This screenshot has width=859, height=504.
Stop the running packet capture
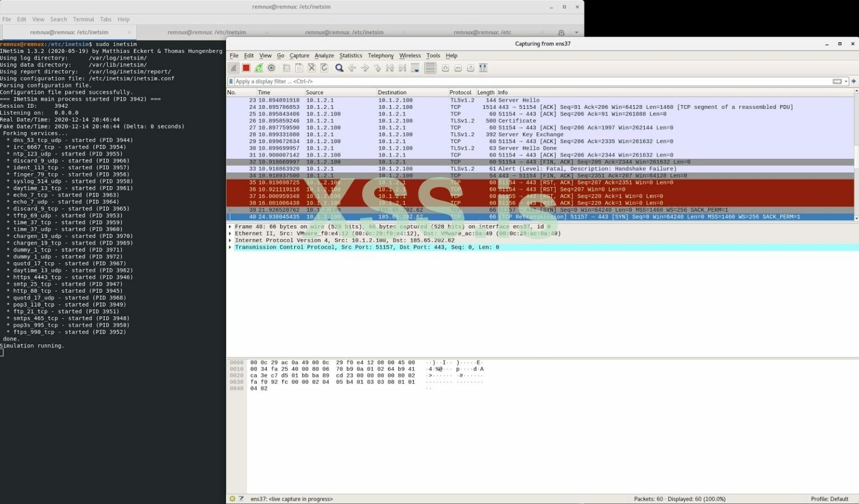(246, 68)
